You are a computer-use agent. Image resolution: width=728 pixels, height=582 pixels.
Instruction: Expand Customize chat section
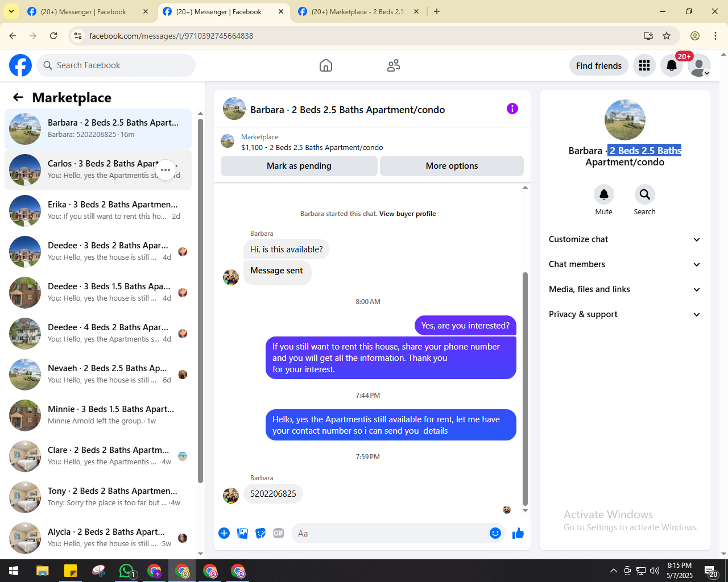624,239
